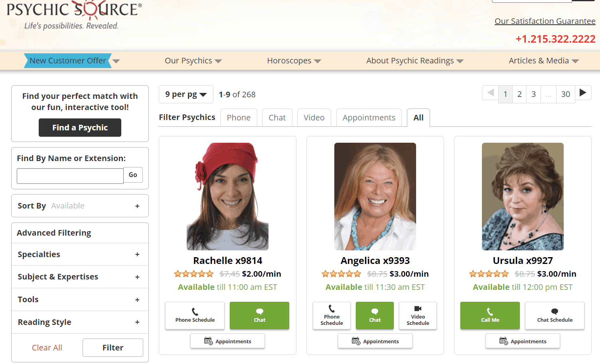Click Angelica's star rating
The height and width of the screenshot is (364, 600).
tap(341, 274)
